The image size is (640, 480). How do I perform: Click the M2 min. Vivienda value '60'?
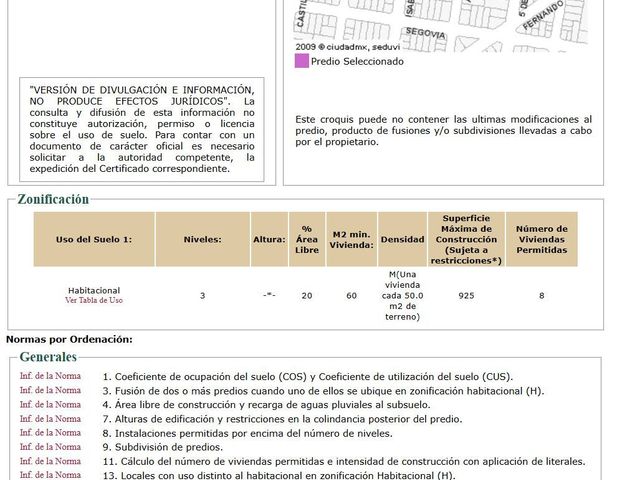pyautogui.click(x=351, y=296)
